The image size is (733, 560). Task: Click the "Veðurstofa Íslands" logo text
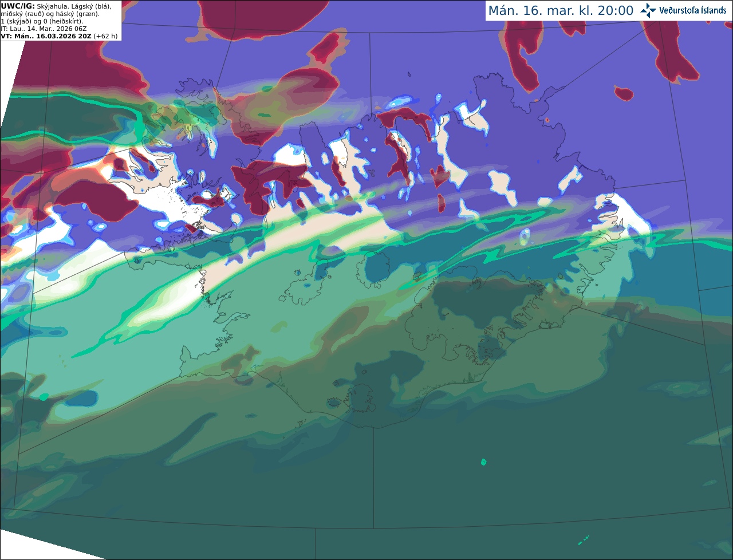point(692,10)
